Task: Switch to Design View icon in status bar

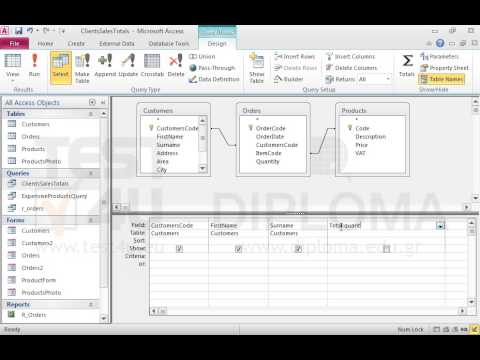Action: coord(474,330)
